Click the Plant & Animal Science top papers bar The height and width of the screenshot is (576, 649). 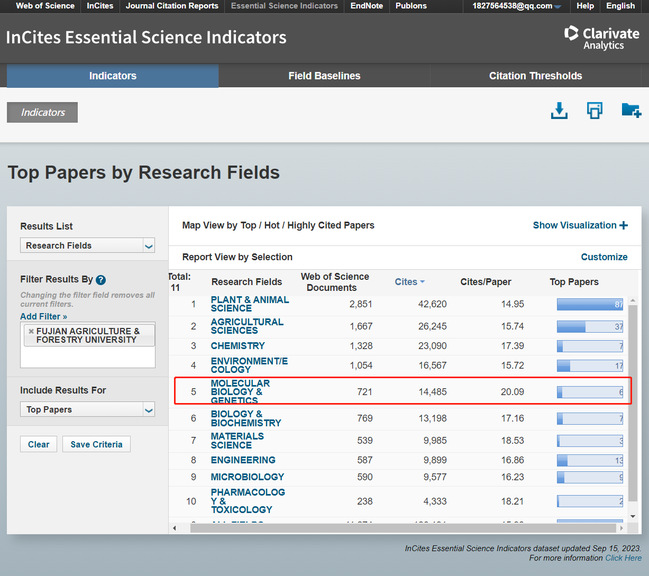(590, 304)
